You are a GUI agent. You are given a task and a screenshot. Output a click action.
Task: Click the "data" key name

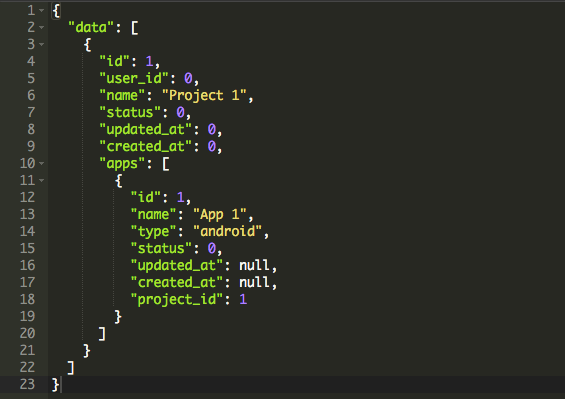(91, 27)
